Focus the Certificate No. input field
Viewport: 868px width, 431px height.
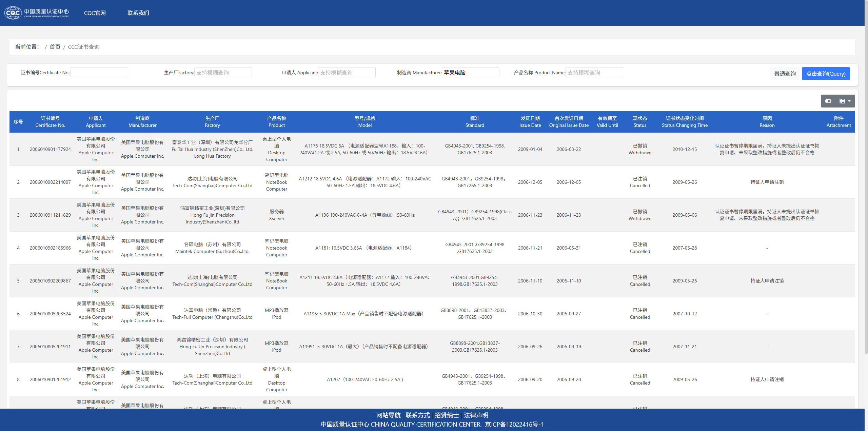coord(99,72)
